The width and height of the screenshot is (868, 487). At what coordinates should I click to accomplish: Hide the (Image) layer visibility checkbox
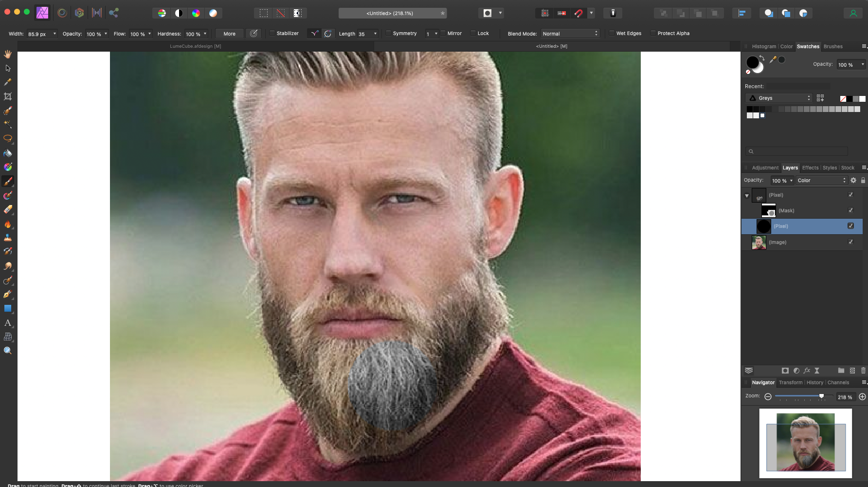coord(850,242)
